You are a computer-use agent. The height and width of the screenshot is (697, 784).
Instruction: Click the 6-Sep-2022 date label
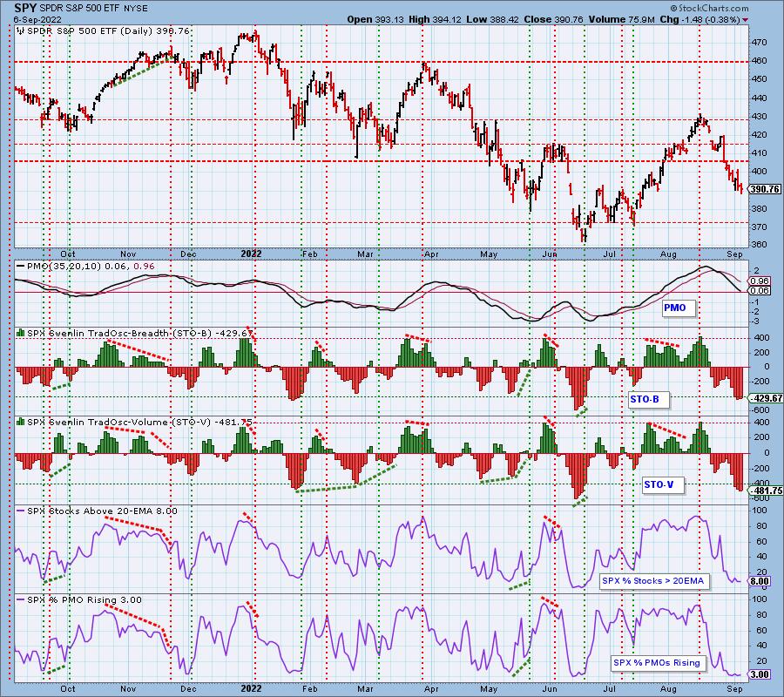click(x=37, y=20)
